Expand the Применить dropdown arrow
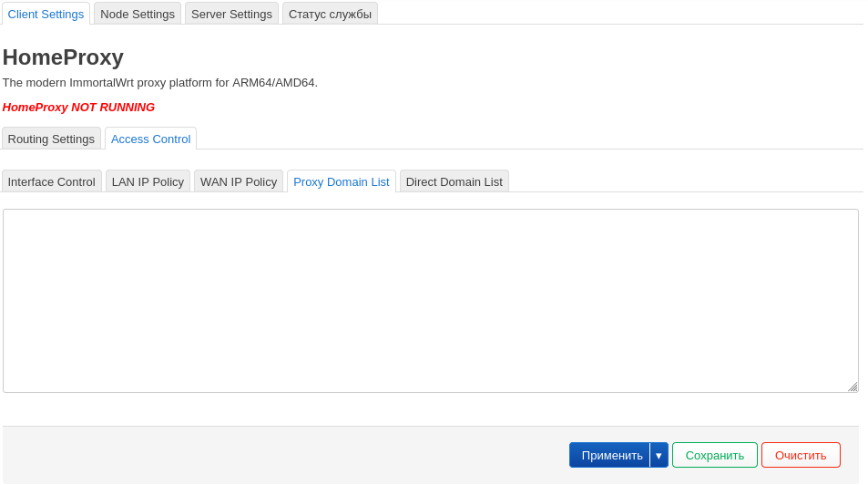Screen dimensions: 868x485 [659, 455]
